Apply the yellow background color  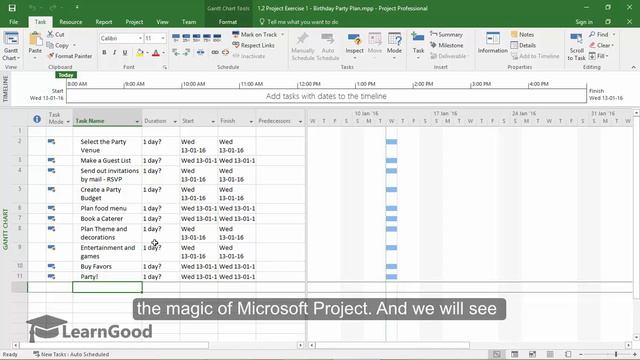click(x=140, y=53)
